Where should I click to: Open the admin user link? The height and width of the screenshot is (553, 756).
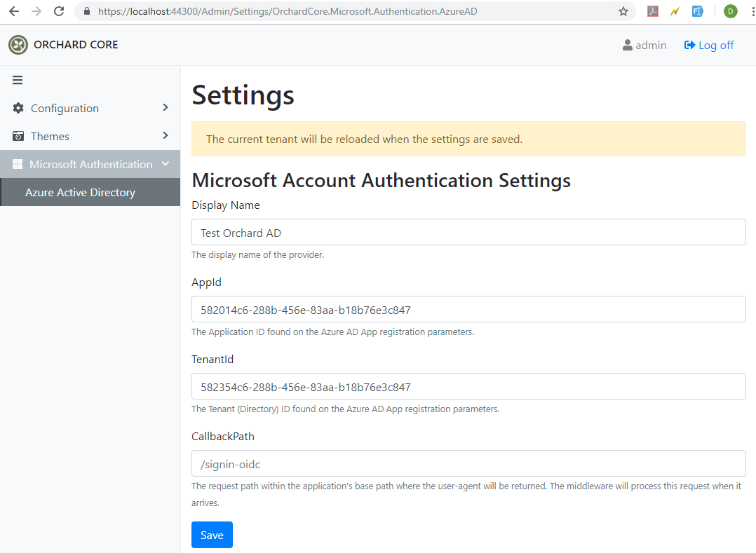pos(644,45)
